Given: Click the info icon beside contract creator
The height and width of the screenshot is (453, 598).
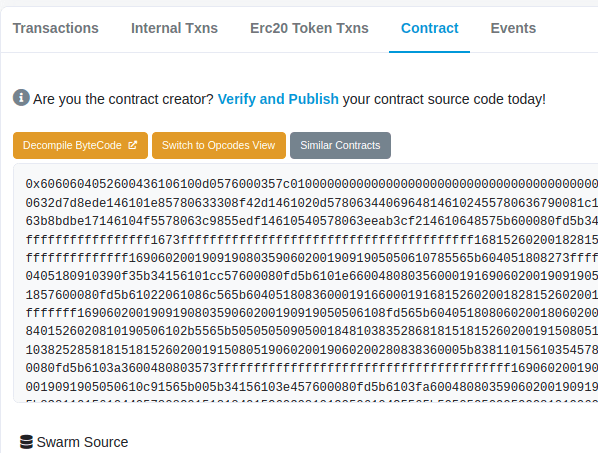Looking at the screenshot, I should pyautogui.click(x=21, y=98).
